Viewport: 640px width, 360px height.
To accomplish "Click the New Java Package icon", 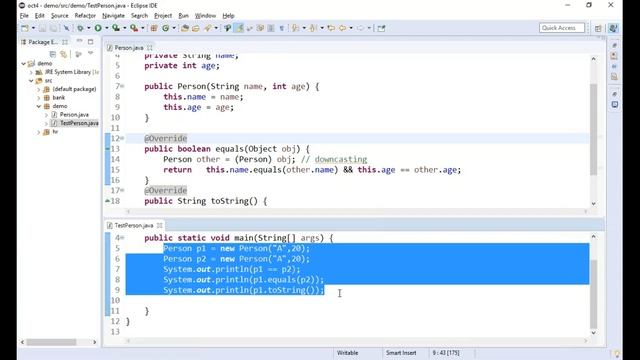I will (154, 28).
